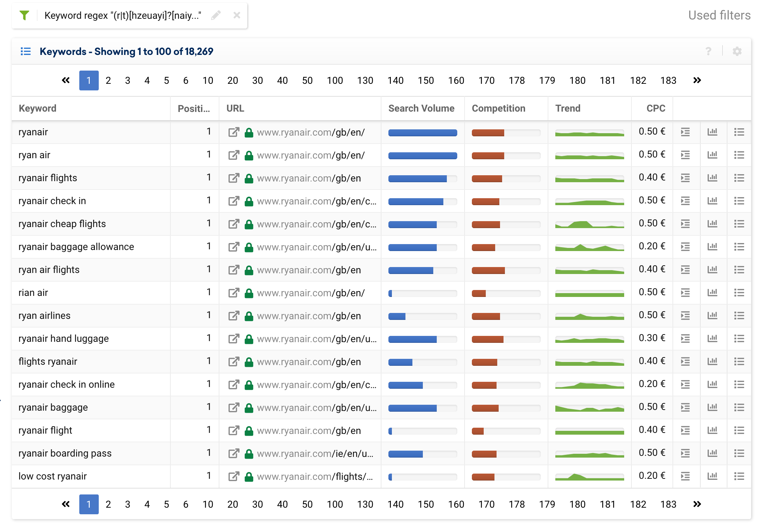
Task: Open bullet list icon for ryanair baggage allowance row
Action: (x=739, y=247)
